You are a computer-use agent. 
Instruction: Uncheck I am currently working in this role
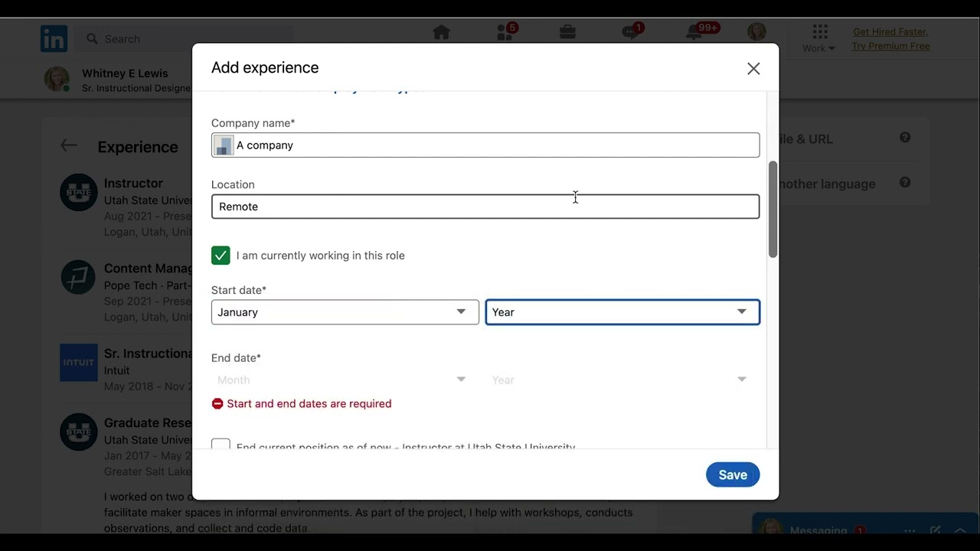point(220,256)
